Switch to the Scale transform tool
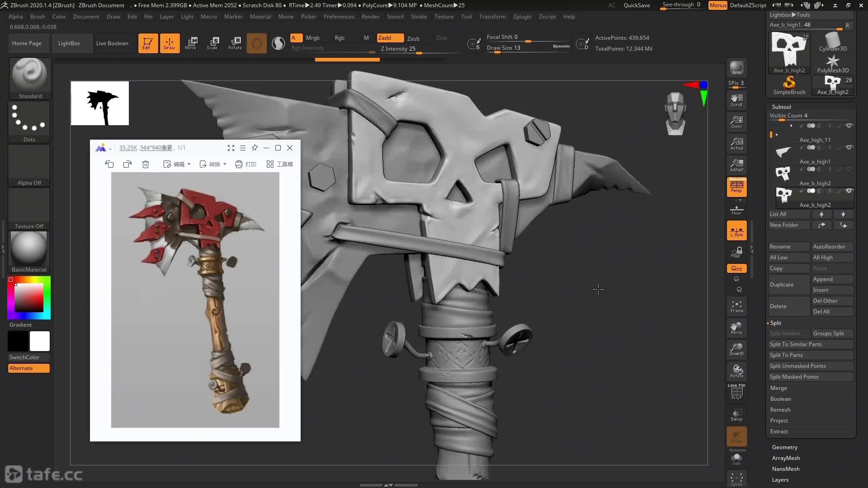 coord(212,43)
